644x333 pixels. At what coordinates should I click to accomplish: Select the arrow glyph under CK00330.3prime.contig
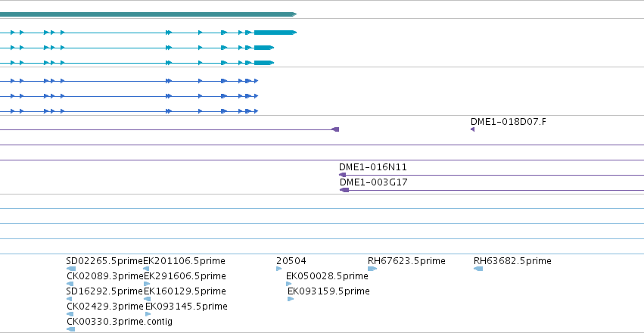pos(70,329)
